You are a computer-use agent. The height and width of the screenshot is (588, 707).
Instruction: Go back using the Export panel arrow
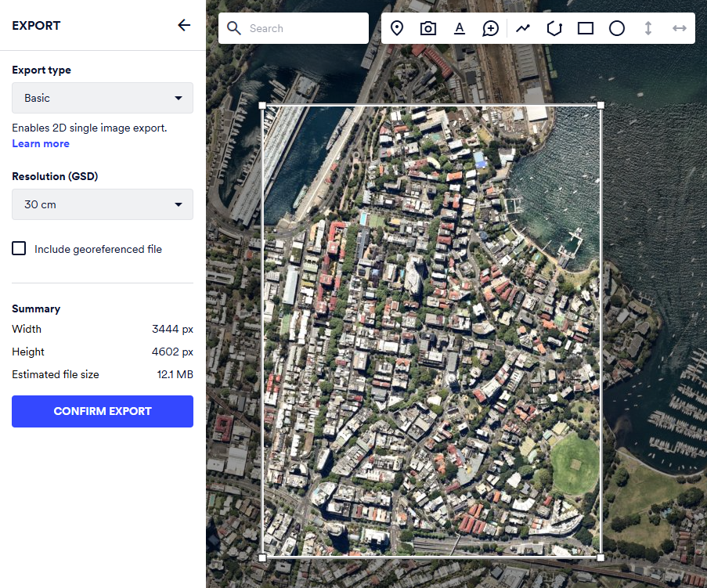click(184, 25)
